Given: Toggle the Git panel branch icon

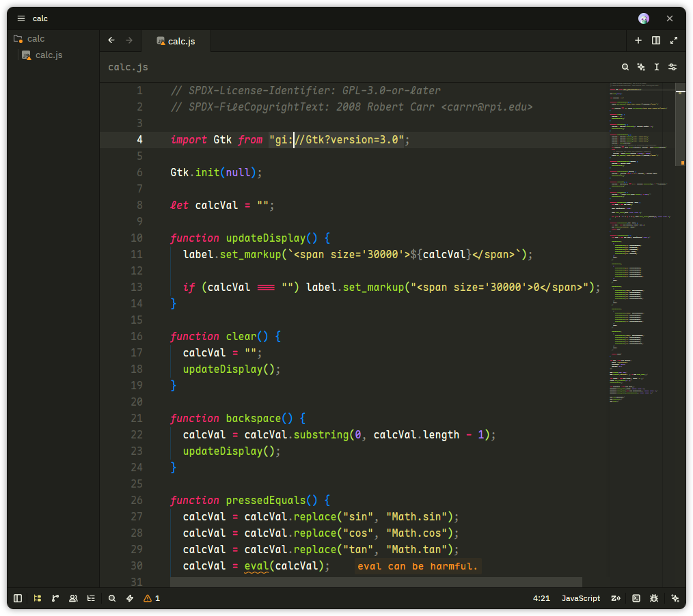Looking at the screenshot, I should pos(55,598).
